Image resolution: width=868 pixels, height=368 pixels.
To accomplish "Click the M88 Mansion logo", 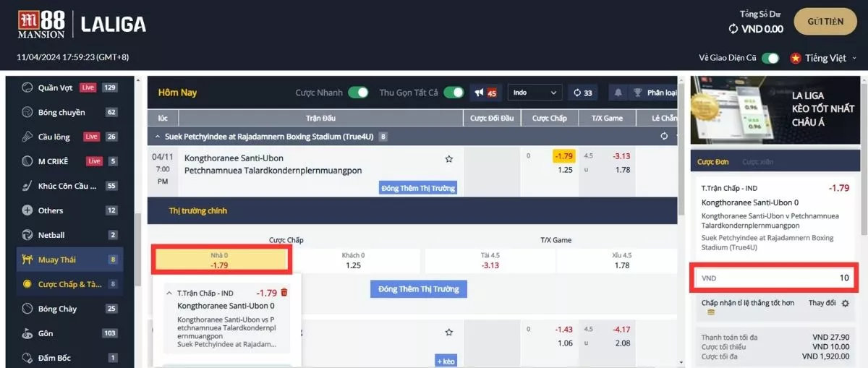I will [x=41, y=24].
